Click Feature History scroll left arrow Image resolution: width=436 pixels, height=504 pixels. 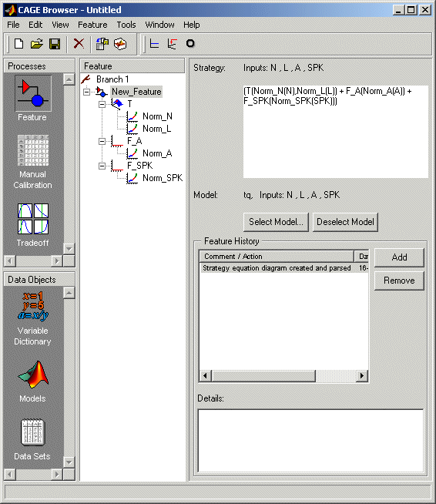(x=206, y=375)
